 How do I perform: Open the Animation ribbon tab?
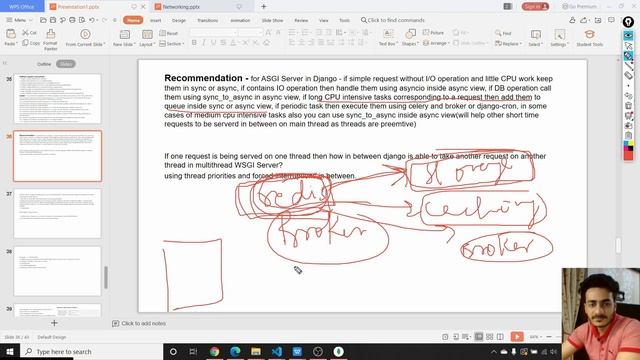tap(240, 20)
